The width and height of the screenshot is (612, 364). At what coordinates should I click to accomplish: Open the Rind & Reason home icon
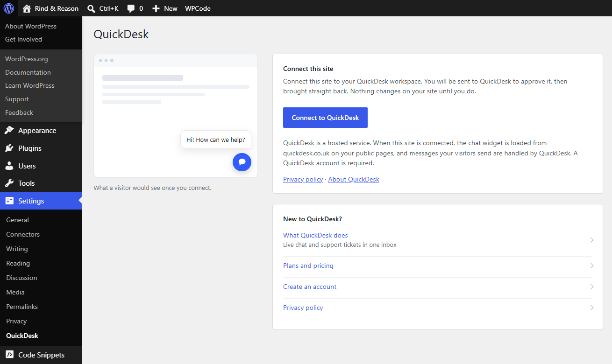point(27,8)
